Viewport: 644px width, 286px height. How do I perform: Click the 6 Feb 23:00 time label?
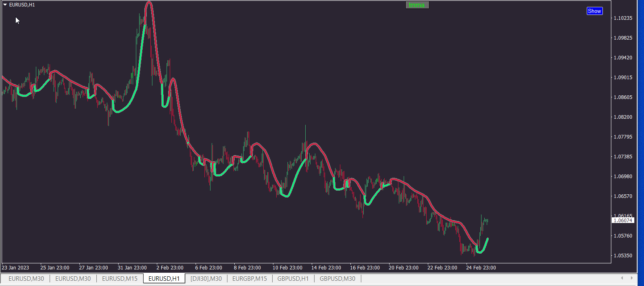coord(208,267)
